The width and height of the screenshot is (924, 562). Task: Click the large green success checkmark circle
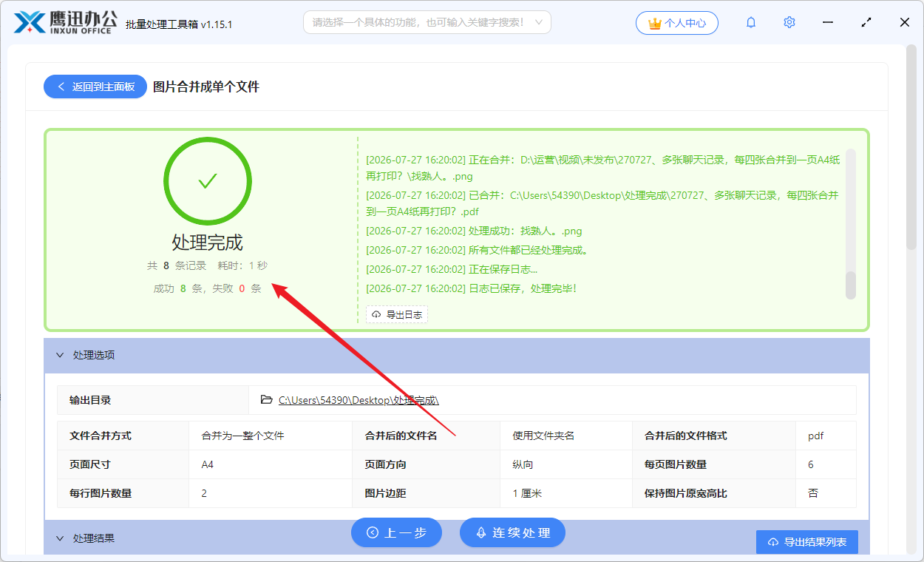point(208,181)
